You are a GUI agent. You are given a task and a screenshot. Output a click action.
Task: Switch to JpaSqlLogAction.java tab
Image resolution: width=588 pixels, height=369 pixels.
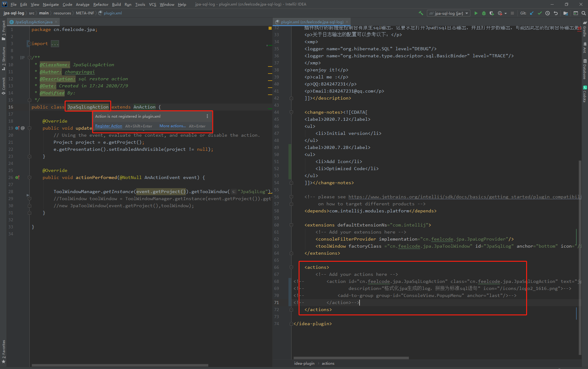pos(34,22)
